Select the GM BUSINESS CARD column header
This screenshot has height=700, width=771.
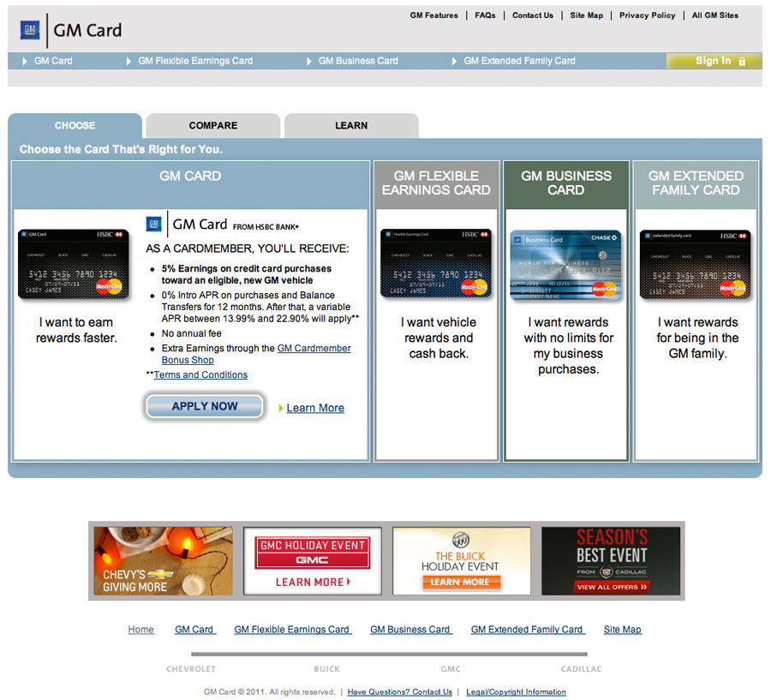pyautogui.click(x=566, y=183)
